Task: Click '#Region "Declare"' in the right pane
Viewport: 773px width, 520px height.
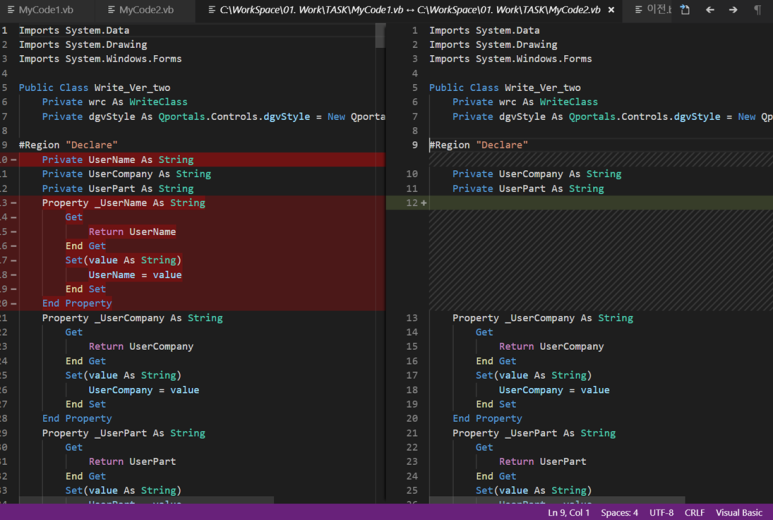Action: coord(479,145)
